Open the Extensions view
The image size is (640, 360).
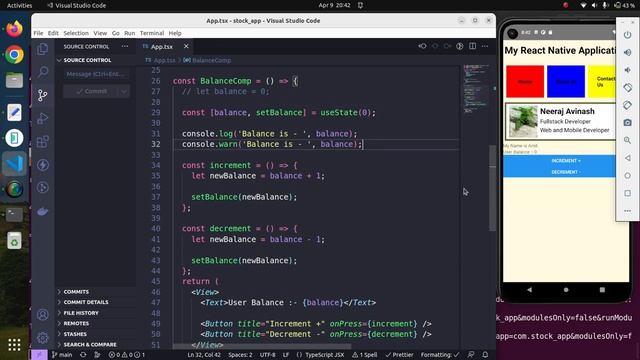coord(42,142)
